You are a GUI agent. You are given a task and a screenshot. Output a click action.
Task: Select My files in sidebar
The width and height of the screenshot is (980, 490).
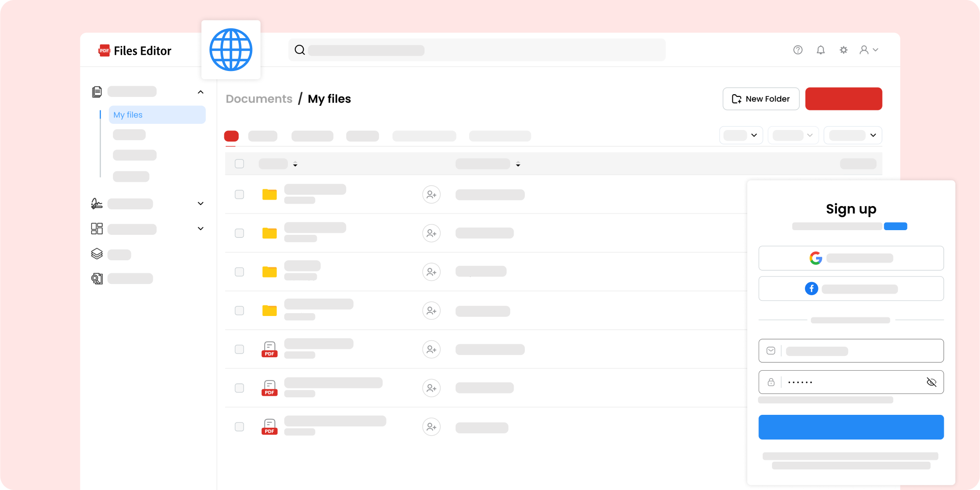pos(157,115)
